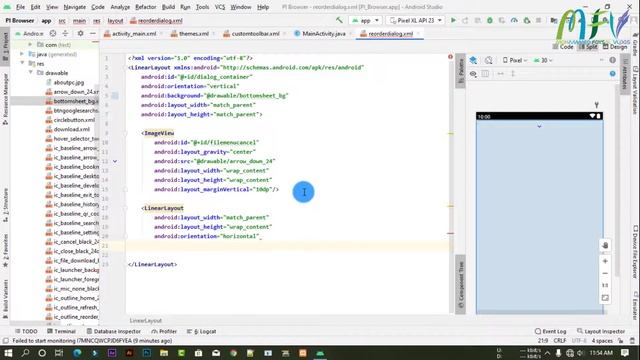Switch the editor to Design view
This screenshot has width=640, height=360.
[x=615, y=47]
